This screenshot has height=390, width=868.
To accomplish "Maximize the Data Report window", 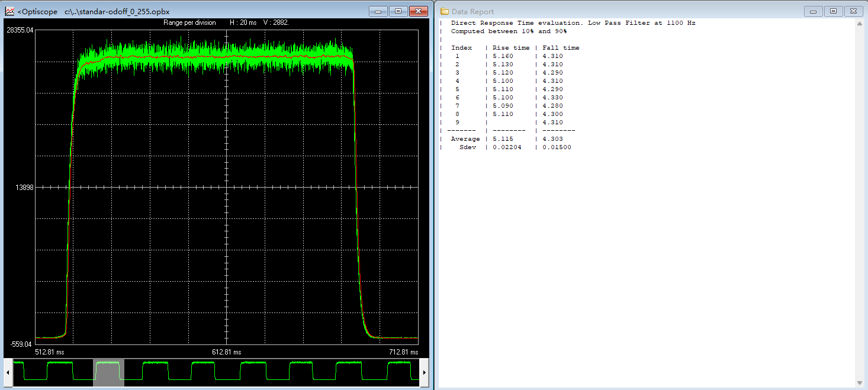I will pyautogui.click(x=833, y=11).
